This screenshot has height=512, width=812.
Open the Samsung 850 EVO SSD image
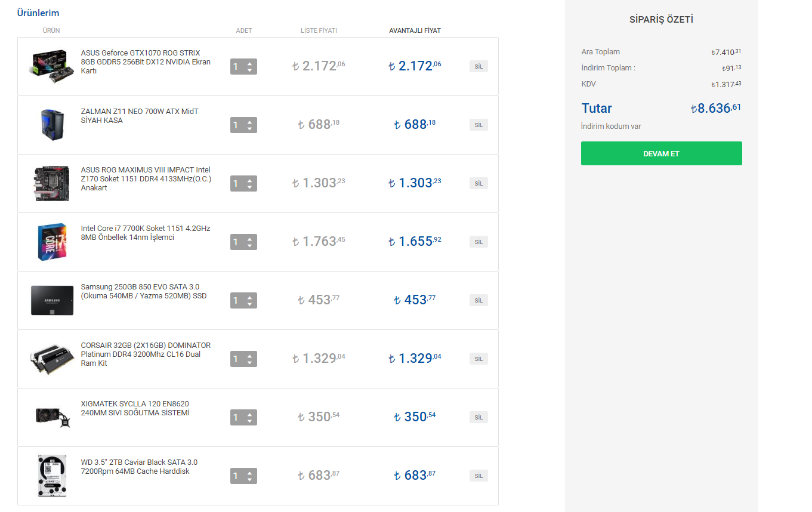(52, 300)
